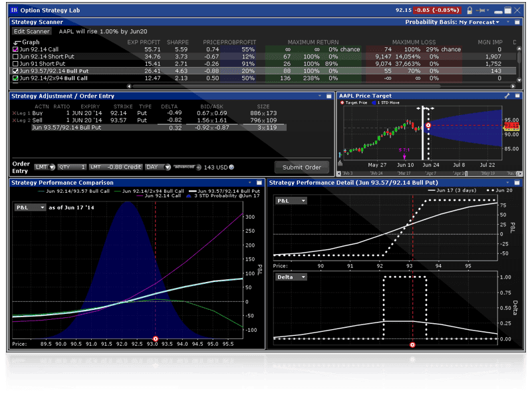Open the P&L dropdown in Performance Detail

coord(291,201)
